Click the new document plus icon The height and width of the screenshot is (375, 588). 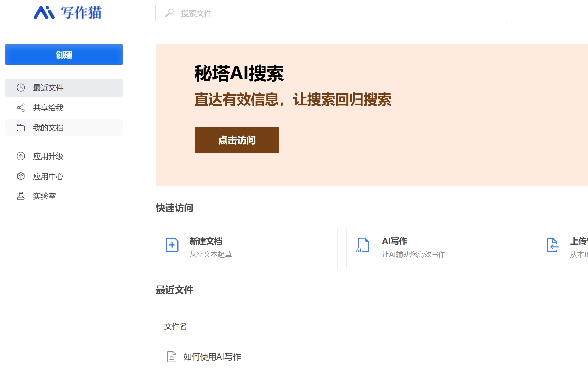[x=172, y=245]
